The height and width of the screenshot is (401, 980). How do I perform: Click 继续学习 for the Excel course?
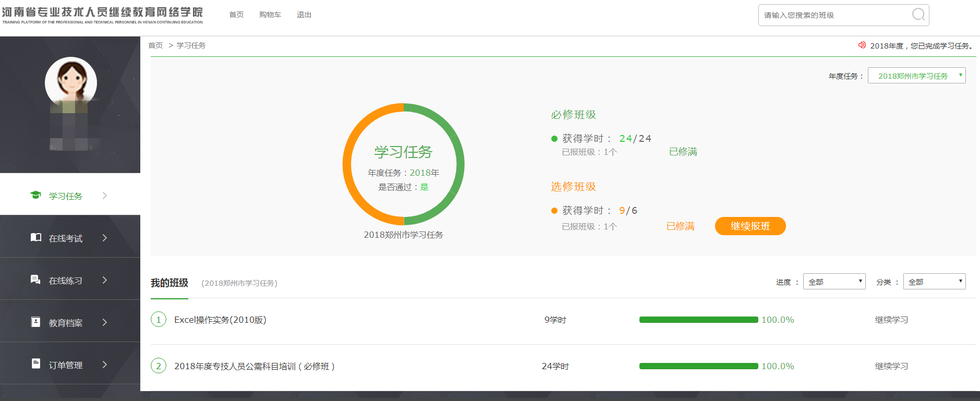click(891, 320)
